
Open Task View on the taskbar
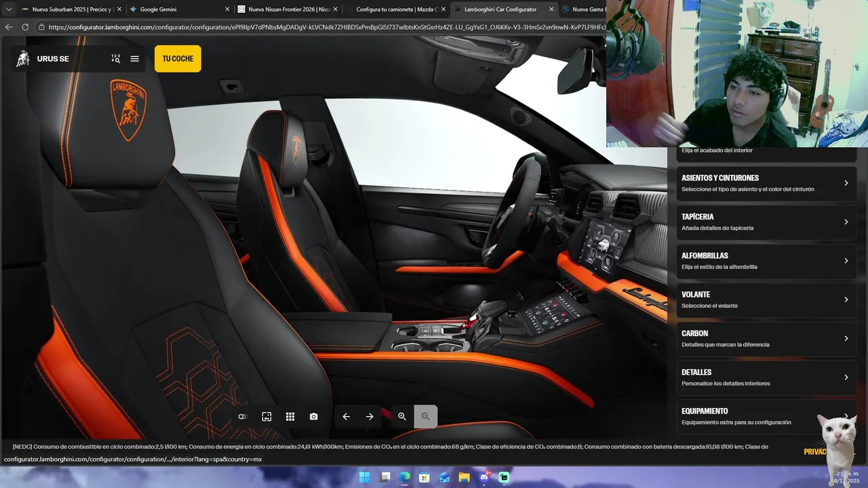click(x=384, y=477)
